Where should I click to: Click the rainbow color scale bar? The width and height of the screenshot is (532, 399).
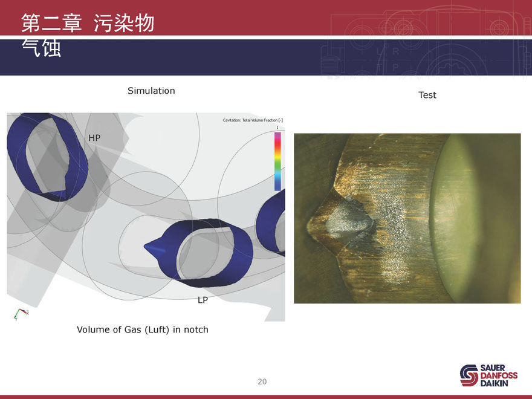(x=277, y=161)
